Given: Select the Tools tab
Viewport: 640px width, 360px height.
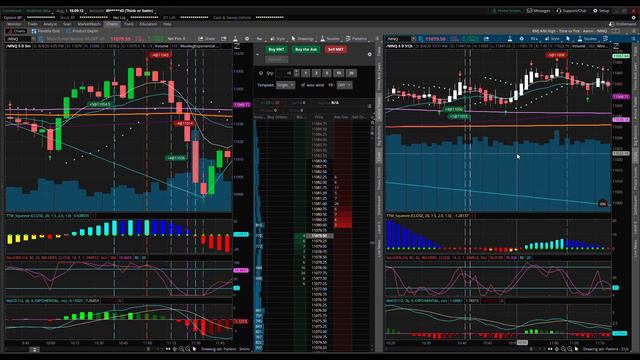Looking at the screenshot, I should click(x=129, y=24).
